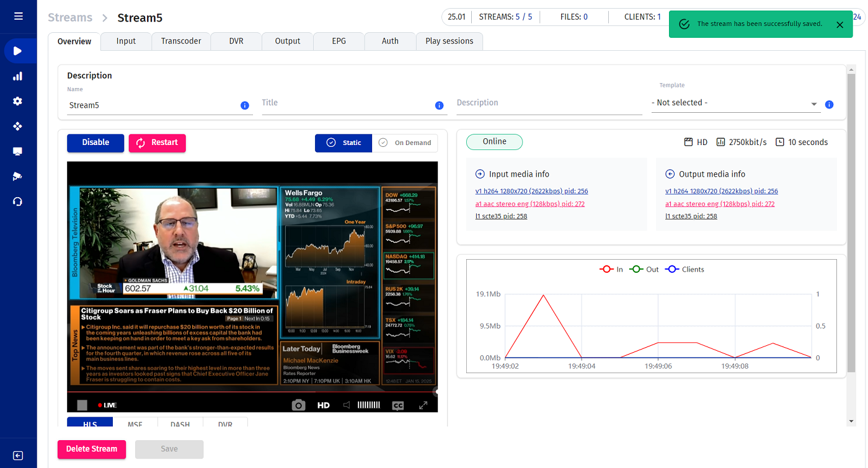Click the Streams breadcrumb link
The width and height of the screenshot is (868, 468).
(70, 18)
